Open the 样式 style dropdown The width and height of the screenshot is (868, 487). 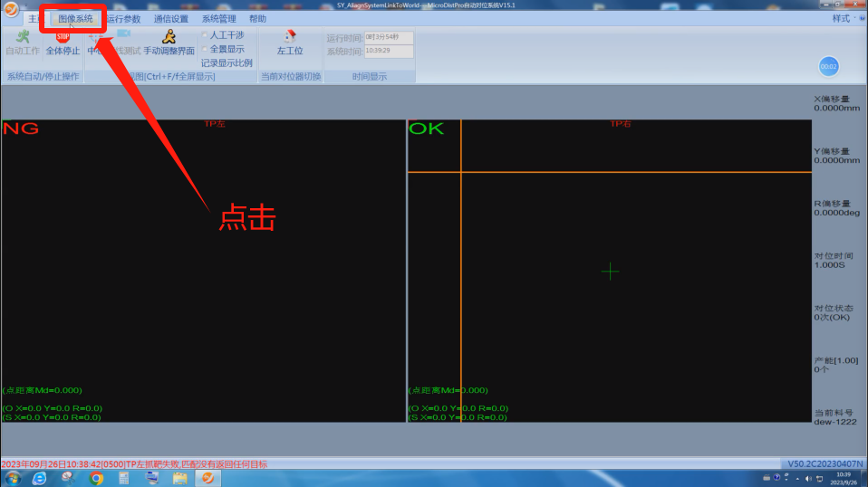tap(844, 18)
